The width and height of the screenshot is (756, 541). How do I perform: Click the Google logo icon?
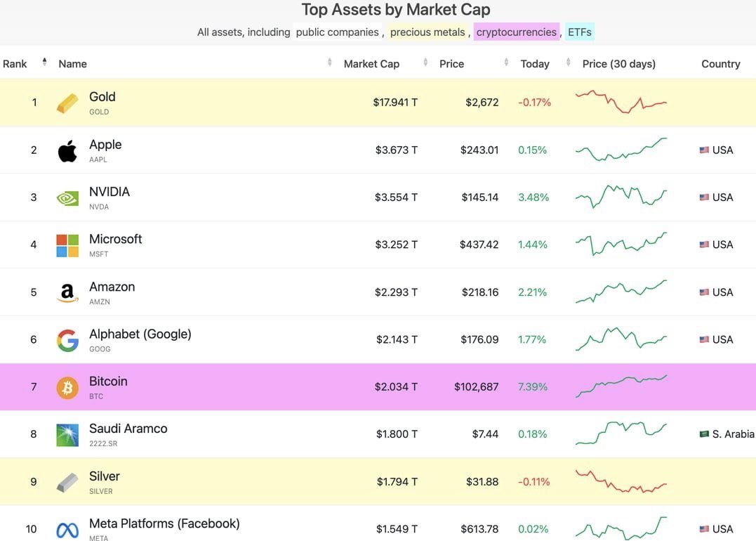tap(67, 340)
